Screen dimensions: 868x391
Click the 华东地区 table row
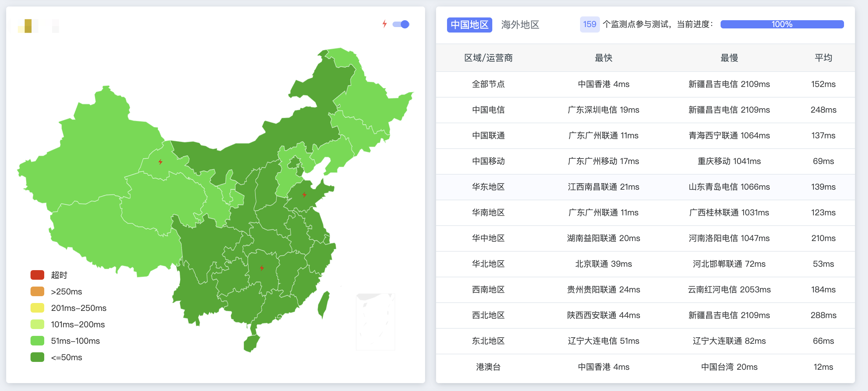(488, 187)
